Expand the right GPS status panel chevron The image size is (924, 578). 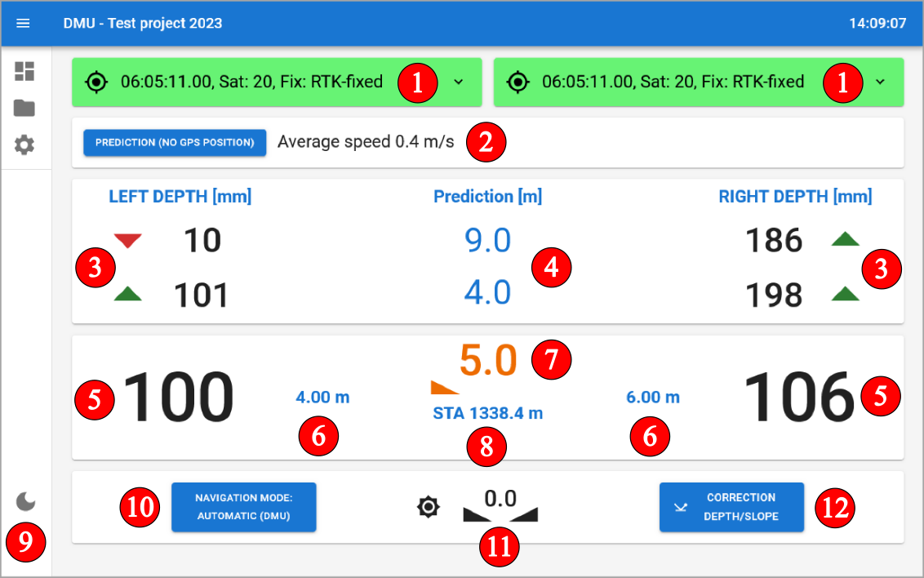tap(880, 82)
